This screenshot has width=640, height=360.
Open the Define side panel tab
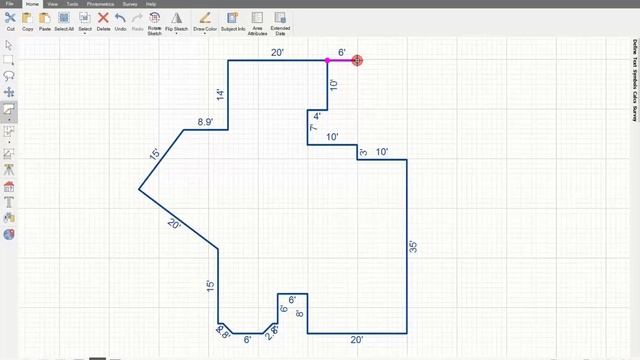click(635, 47)
